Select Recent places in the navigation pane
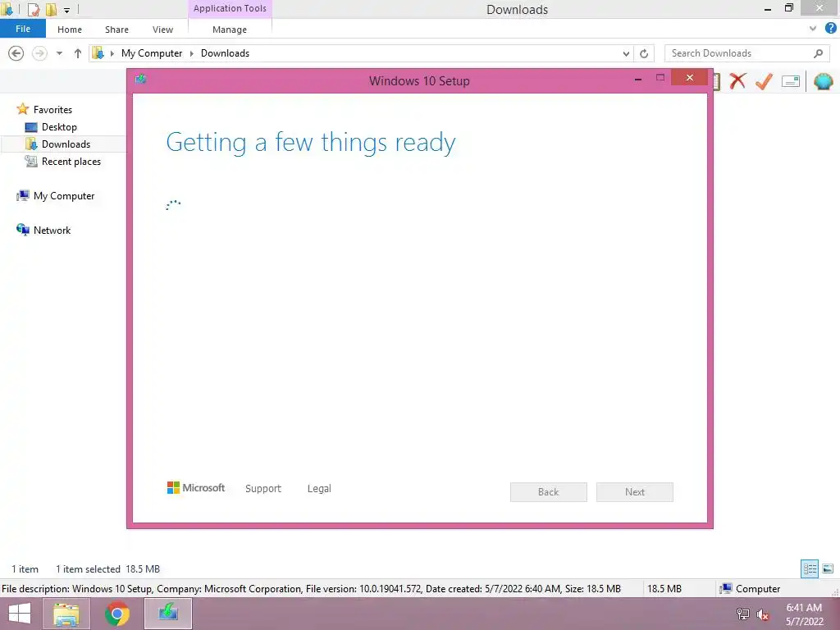Viewport: 840px width, 630px height. (71, 162)
